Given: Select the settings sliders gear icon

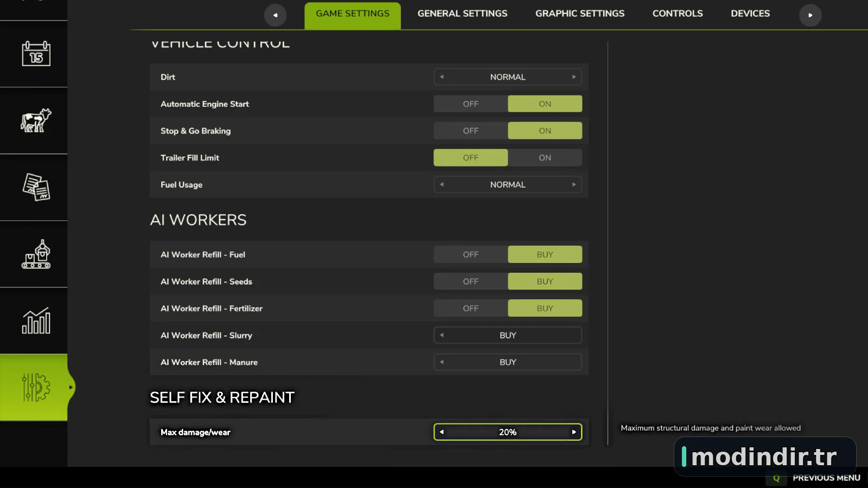Looking at the screenshot, I should (x=36, y=387).
